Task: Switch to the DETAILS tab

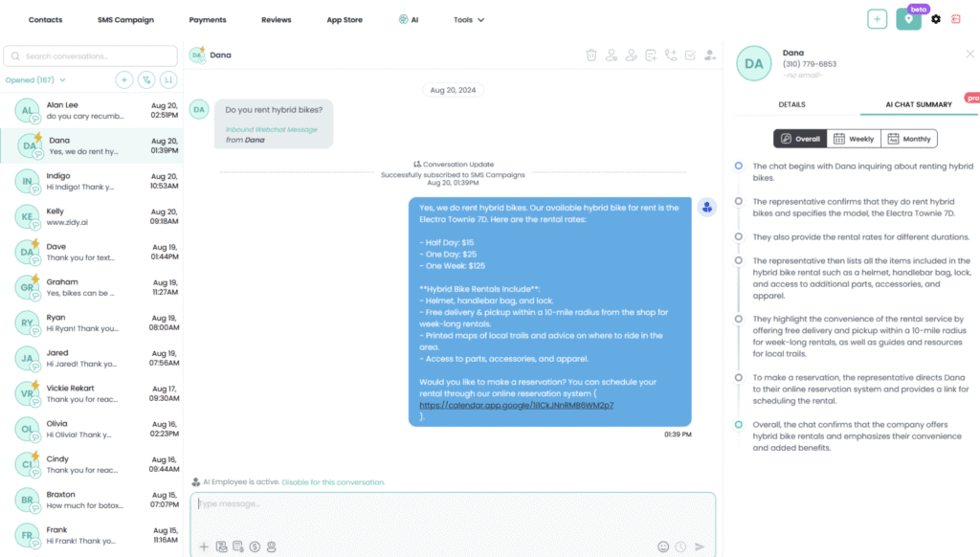Action: 791,104
